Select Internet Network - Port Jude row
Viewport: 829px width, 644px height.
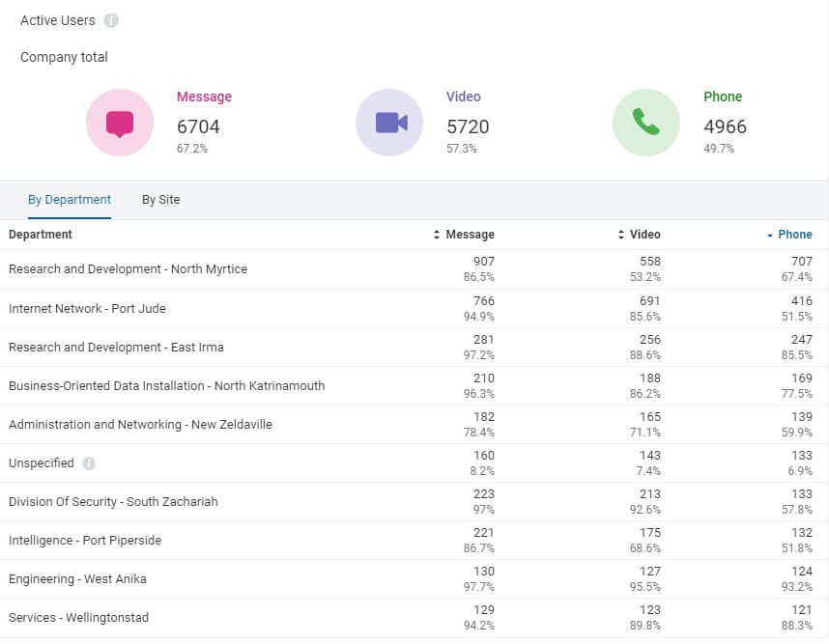click(87, 309)
